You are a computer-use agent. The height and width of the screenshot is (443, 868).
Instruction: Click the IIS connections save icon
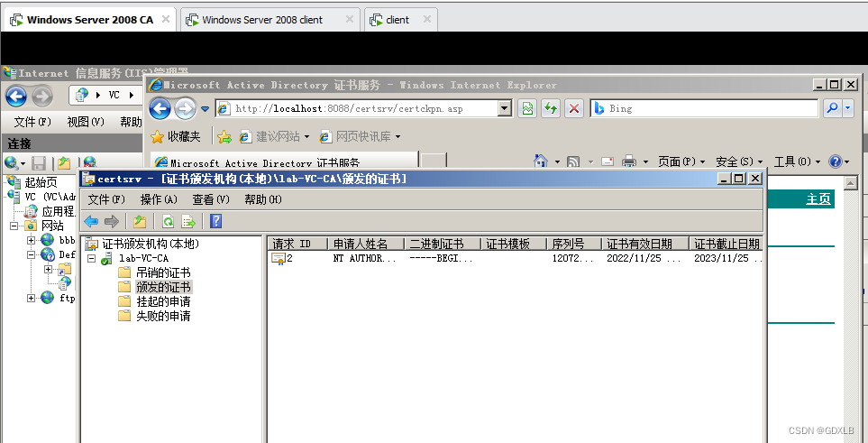[x=38, y=163]
